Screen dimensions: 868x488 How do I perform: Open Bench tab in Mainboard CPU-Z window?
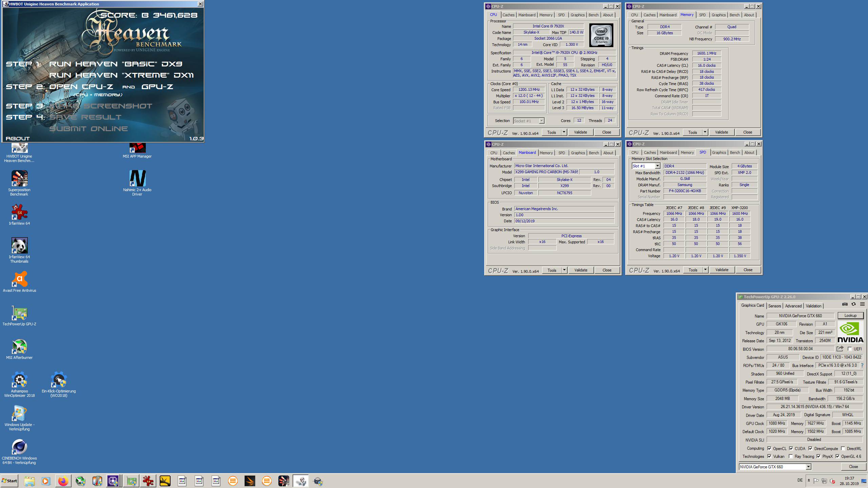594,153
